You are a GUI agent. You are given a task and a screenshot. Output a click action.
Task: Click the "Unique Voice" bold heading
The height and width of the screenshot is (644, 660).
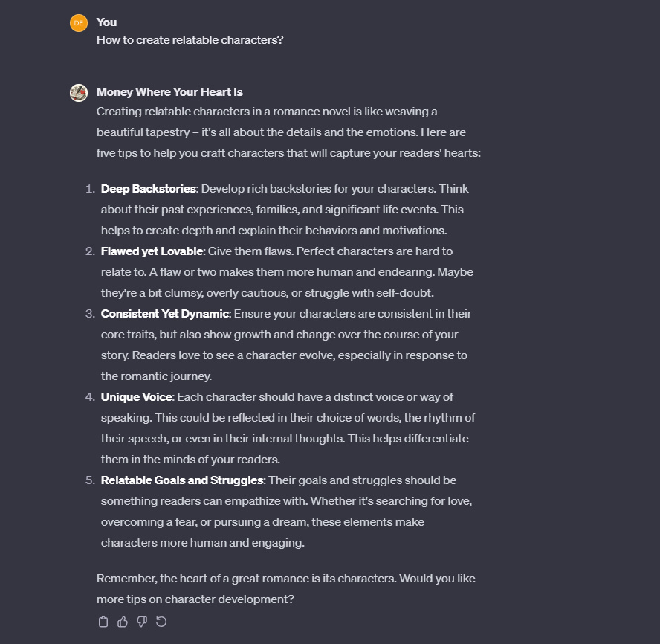[x=137, y=397]
